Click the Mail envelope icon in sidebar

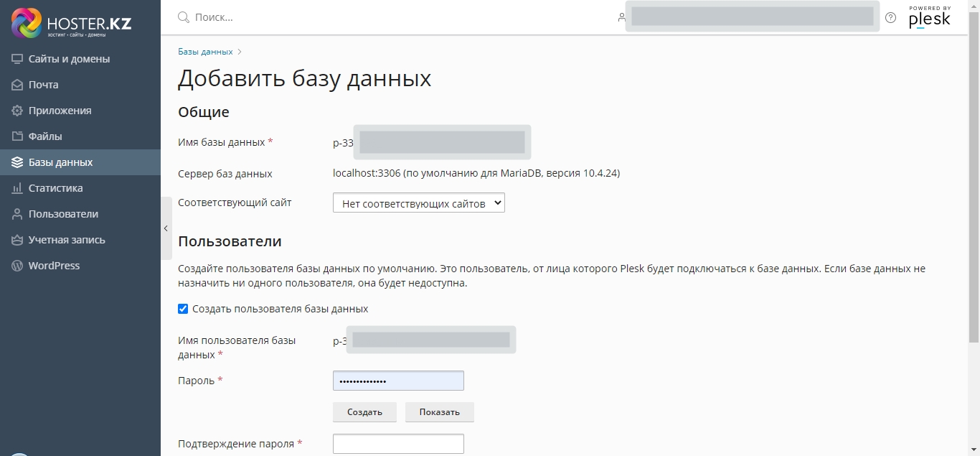17,85
